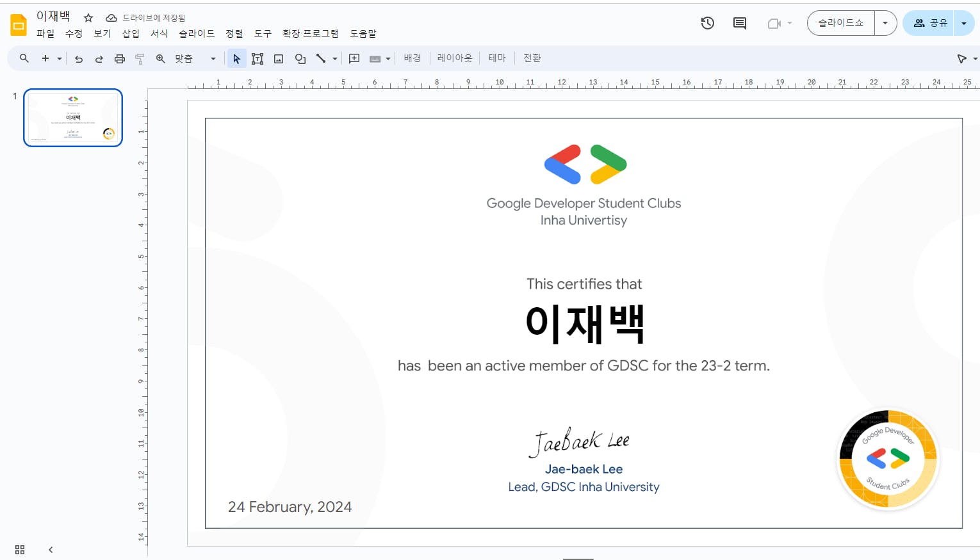Expand the 슬라이드쇼 options arrow

885,23
